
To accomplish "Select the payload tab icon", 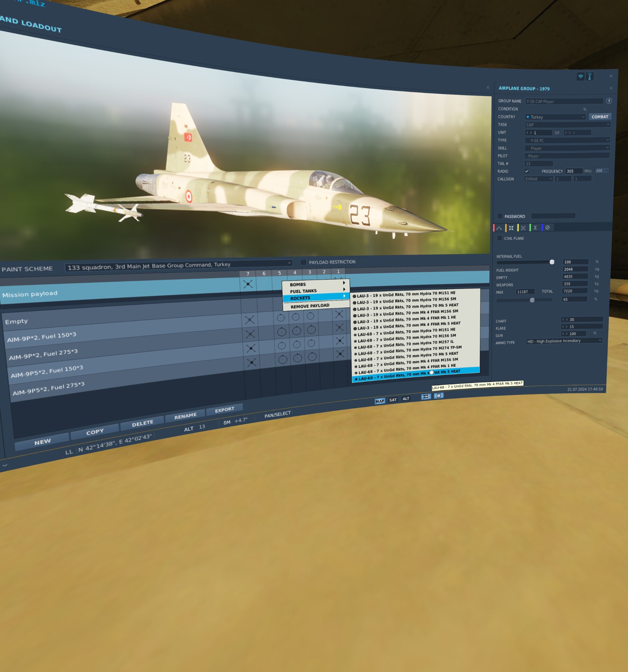I will (x=511, y=228).
